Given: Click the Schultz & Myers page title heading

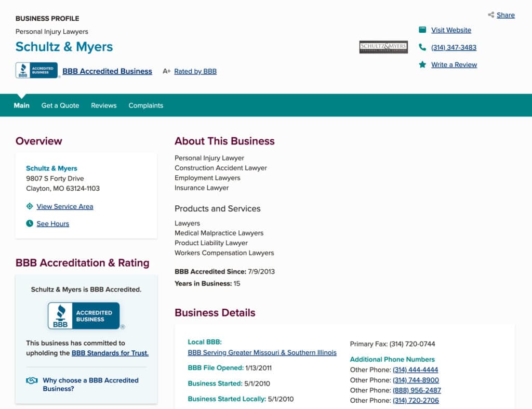Looking at the screenshot, I should click(64, 46).
